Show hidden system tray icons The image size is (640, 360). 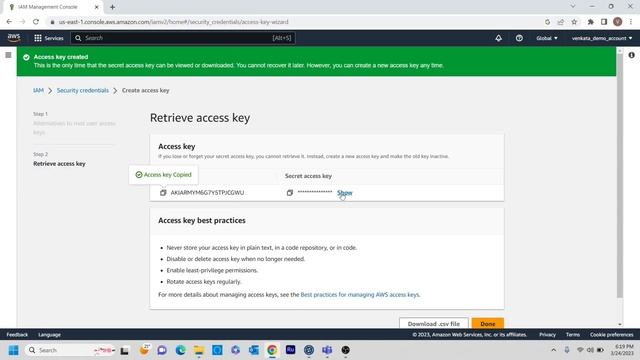(x=553, y=350)
